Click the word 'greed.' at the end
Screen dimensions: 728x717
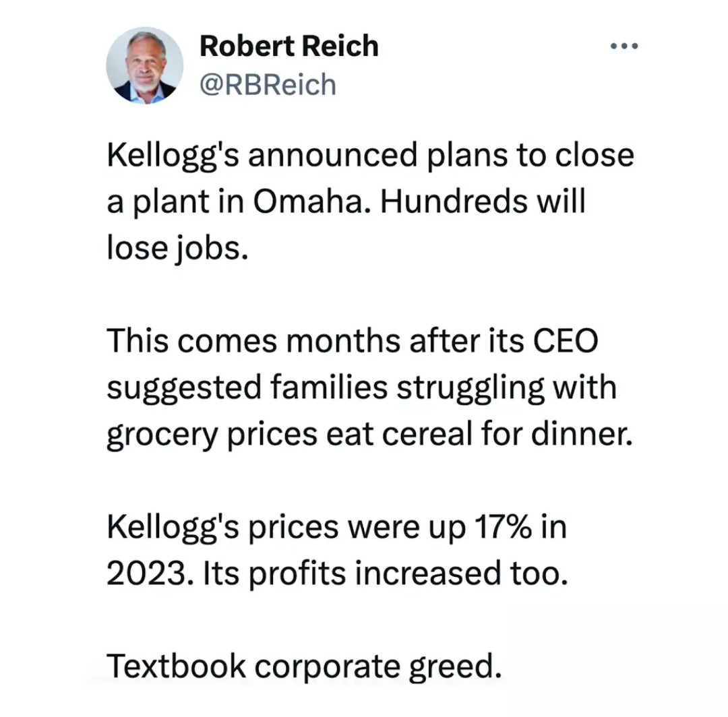[x=456, y=667]
